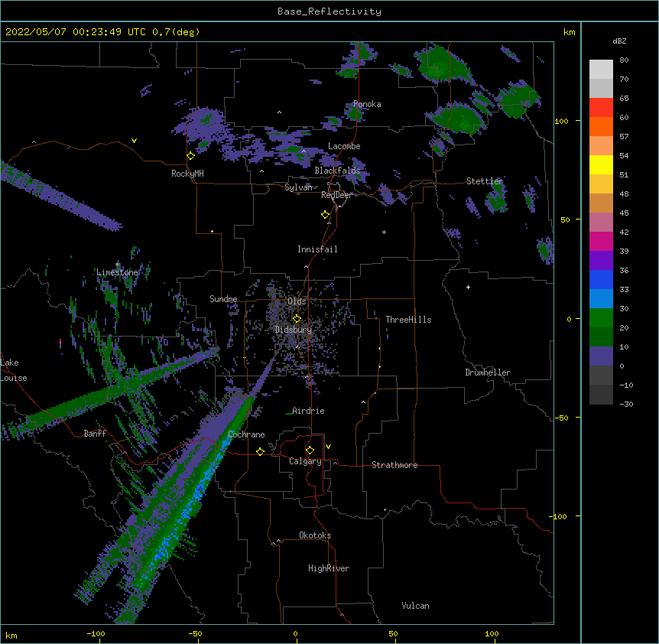Select the light gray 80-70 dBZ legend swatch
Screen dimensions: 659x644
[601, 70]
